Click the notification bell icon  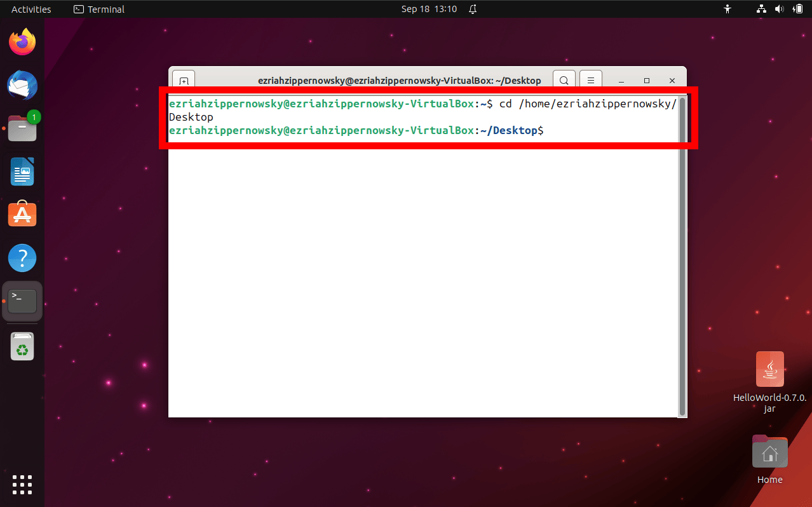click(472, 9)
